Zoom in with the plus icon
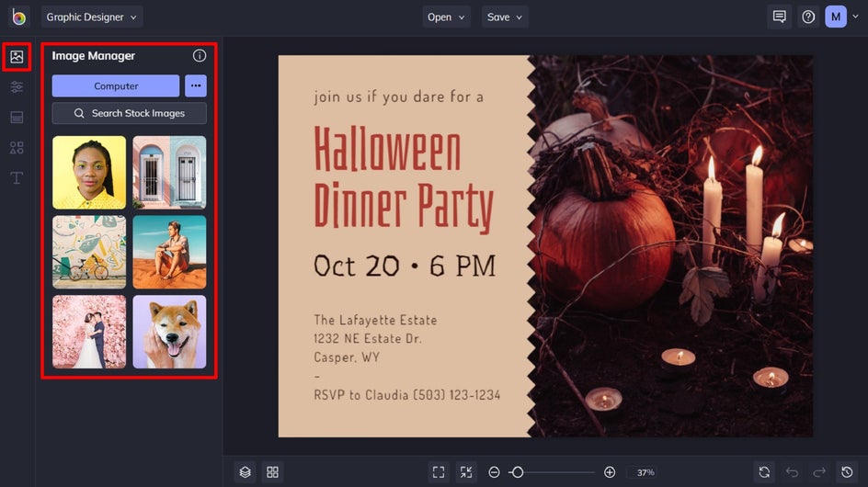Screen dimensions: 868x487 610,472
